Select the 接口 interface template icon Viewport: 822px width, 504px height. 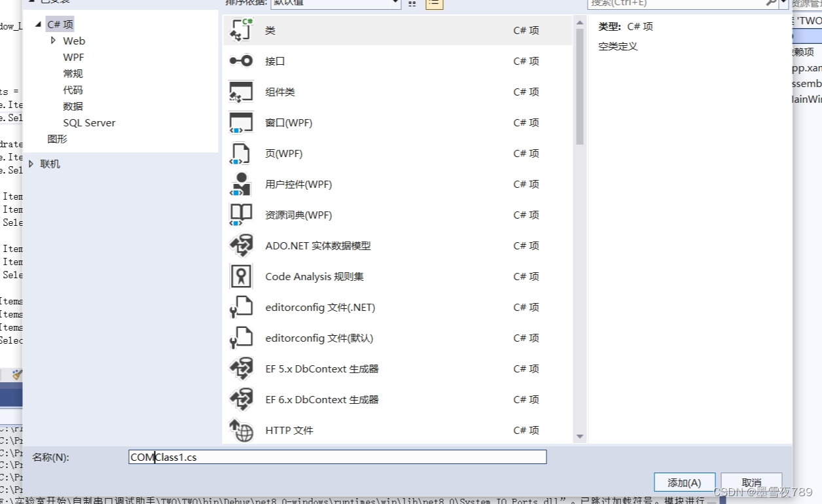pyautogui.click(x=241, y=61)
